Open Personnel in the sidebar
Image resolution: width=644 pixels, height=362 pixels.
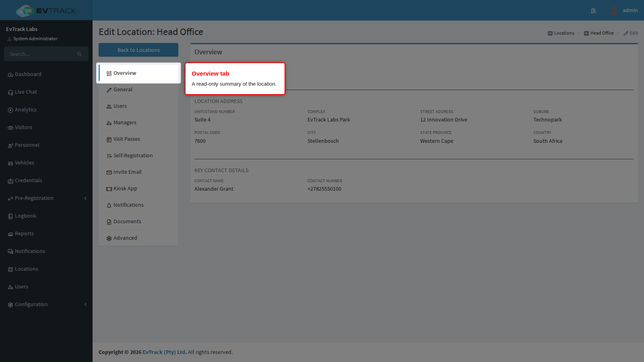46,145
